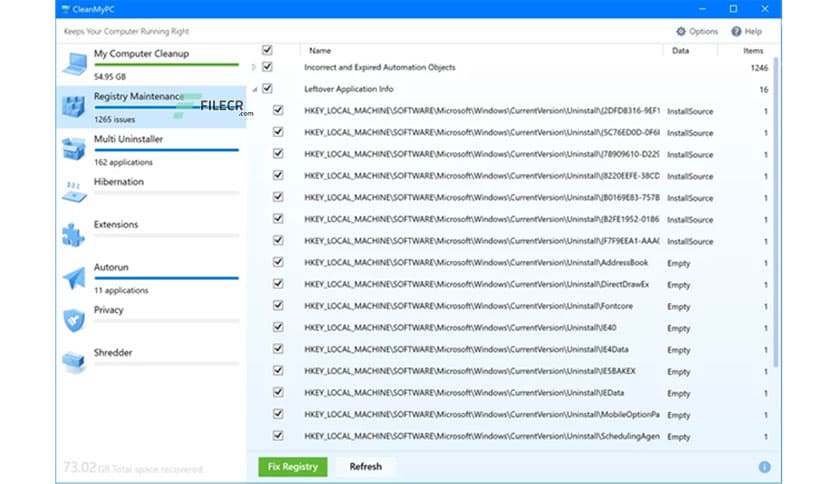Click the Options gear icon
The height and width of the screenshot is (484, 836).
point(681,31)
